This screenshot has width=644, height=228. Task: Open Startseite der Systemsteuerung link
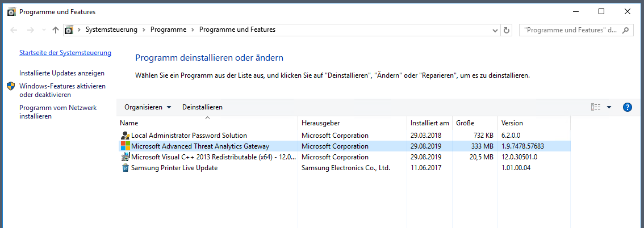click(65, 53)
